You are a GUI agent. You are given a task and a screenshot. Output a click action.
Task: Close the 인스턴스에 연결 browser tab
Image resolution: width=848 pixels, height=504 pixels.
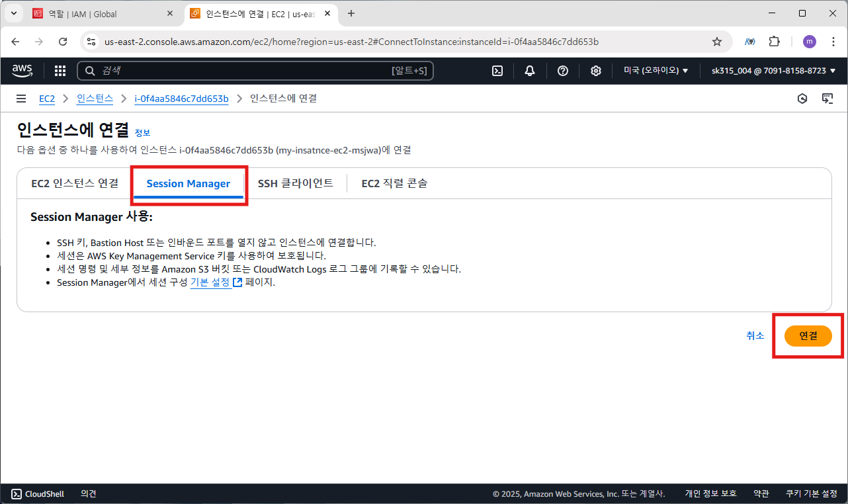329,13
